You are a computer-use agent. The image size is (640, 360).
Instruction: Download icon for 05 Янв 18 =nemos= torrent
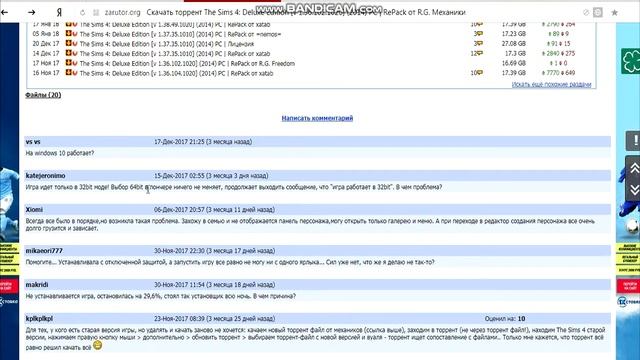69,33
